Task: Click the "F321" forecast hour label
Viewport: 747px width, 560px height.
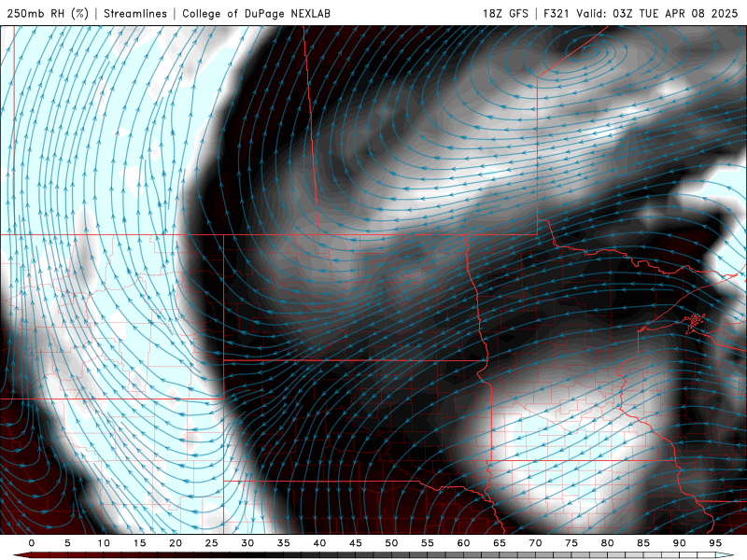Action: pos(557,13)
